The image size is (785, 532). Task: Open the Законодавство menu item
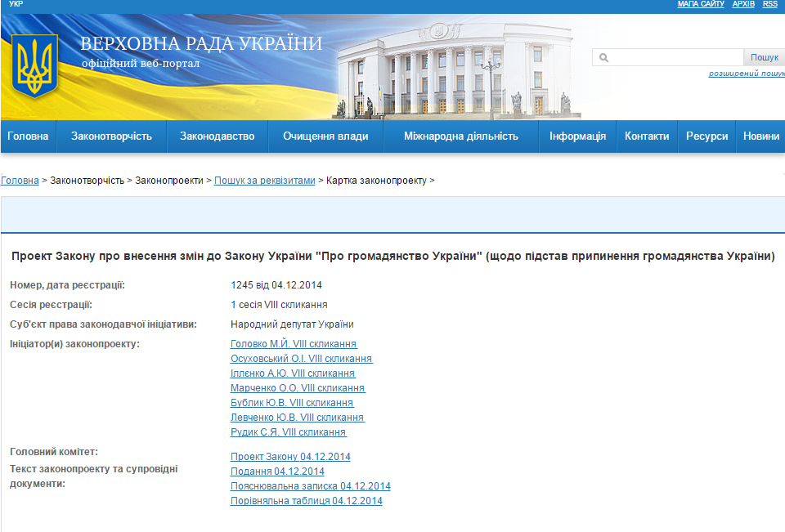click(x=218, y=136)
